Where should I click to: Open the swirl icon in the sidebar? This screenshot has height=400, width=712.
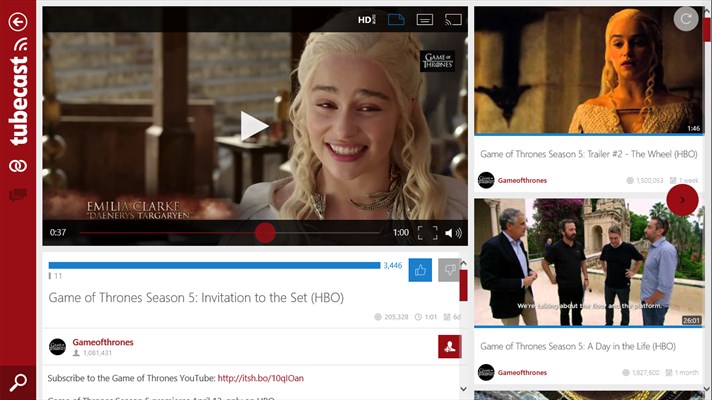pyautogui.click(x=18, y=166)
